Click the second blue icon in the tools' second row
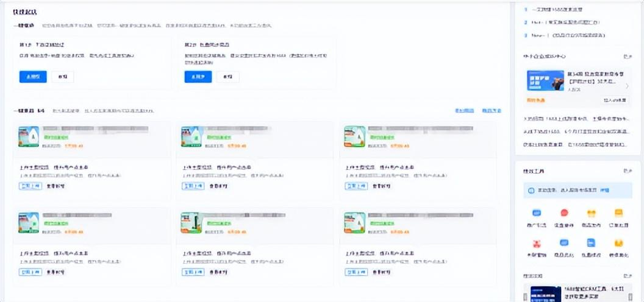The height and width of the screenshot is (302, 644). (x=564, y=244)
